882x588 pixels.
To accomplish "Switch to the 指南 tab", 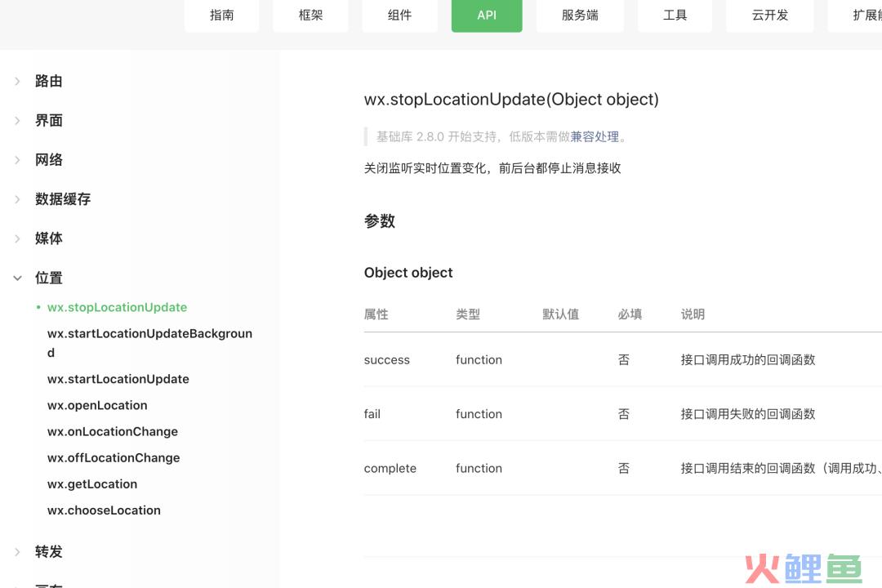I will tap(221, 16).
